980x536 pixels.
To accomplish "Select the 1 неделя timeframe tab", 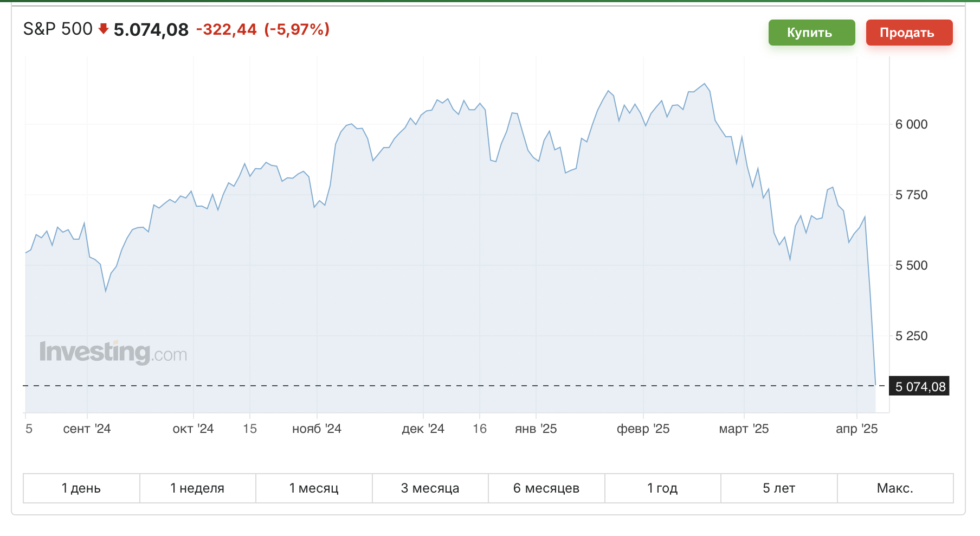I will tap(197, 488).
